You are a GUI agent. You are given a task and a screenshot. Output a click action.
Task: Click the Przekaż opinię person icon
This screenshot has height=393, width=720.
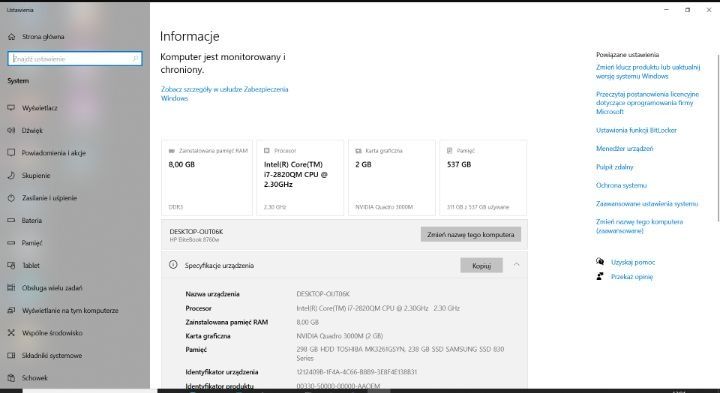600,276
